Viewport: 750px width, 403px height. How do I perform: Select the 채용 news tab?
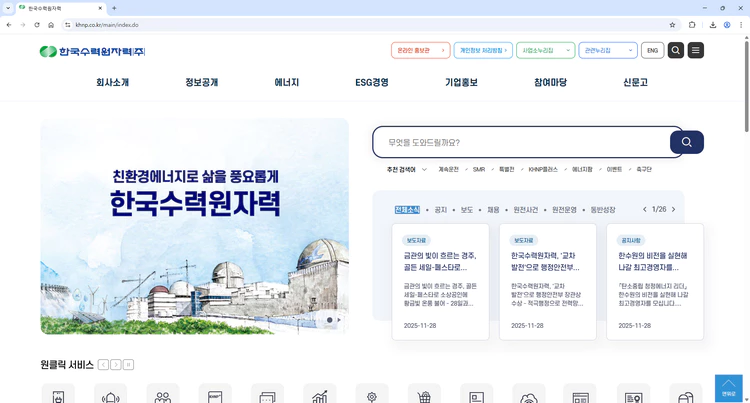coord(493,210)
